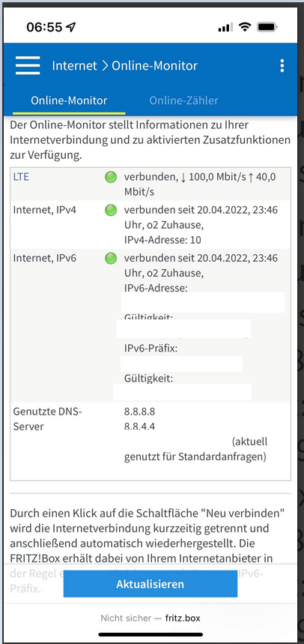Tap the cellular signal bars icon

click(225, 28)
